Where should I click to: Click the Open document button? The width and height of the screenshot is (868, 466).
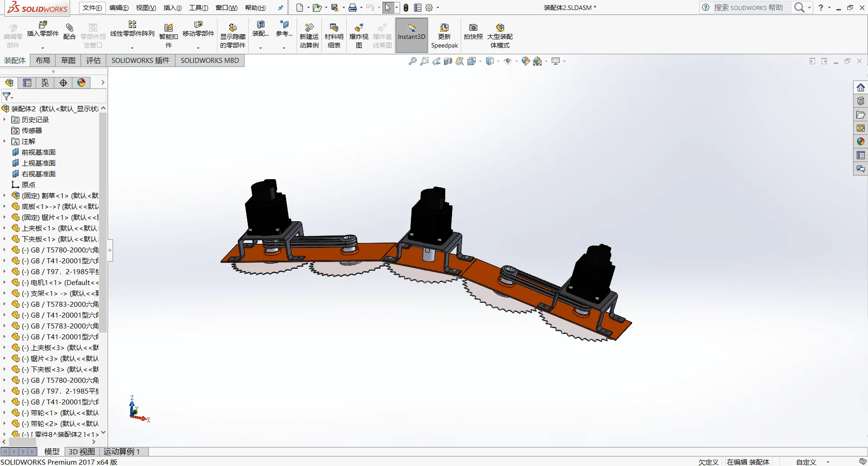click(x=317, y=8)
